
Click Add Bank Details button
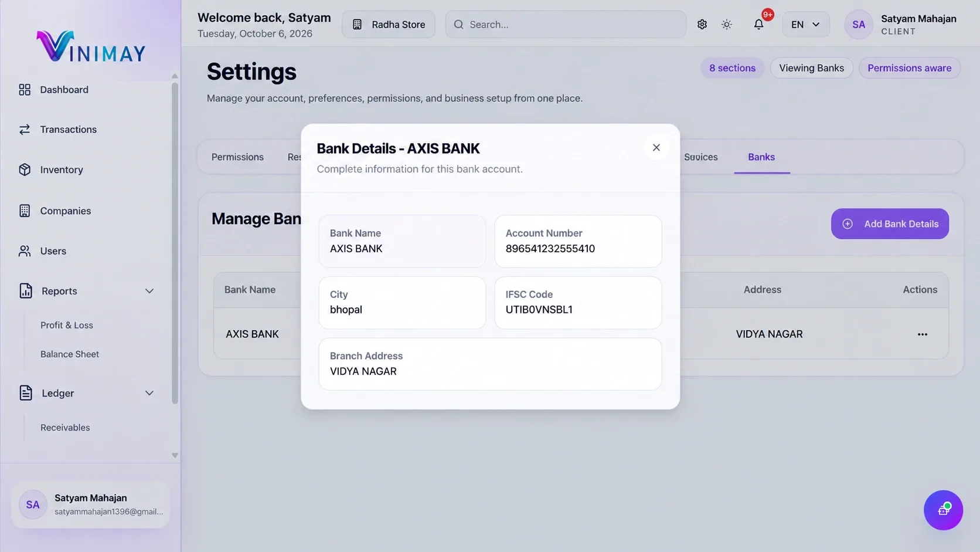890,223
